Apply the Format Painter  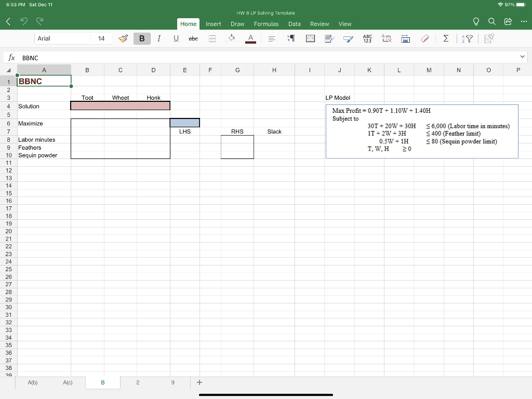pyautogui.click(x=123, y=38)
